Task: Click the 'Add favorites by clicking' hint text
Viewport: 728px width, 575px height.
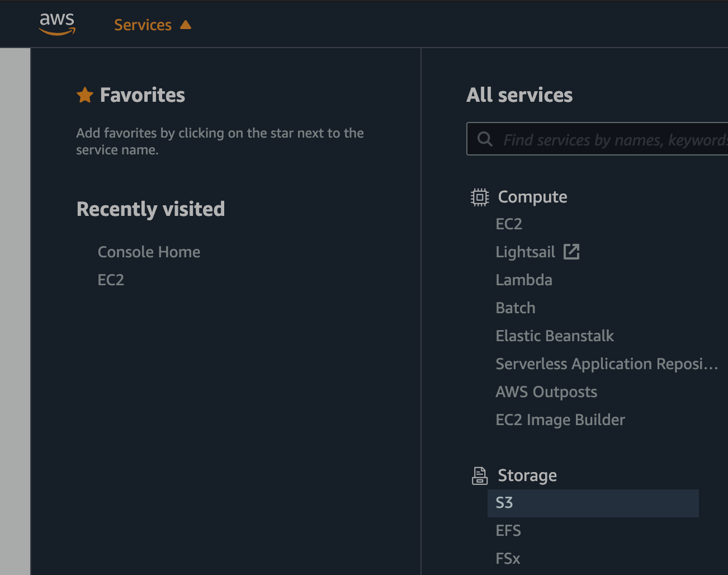Action: [x=220, y=141]
